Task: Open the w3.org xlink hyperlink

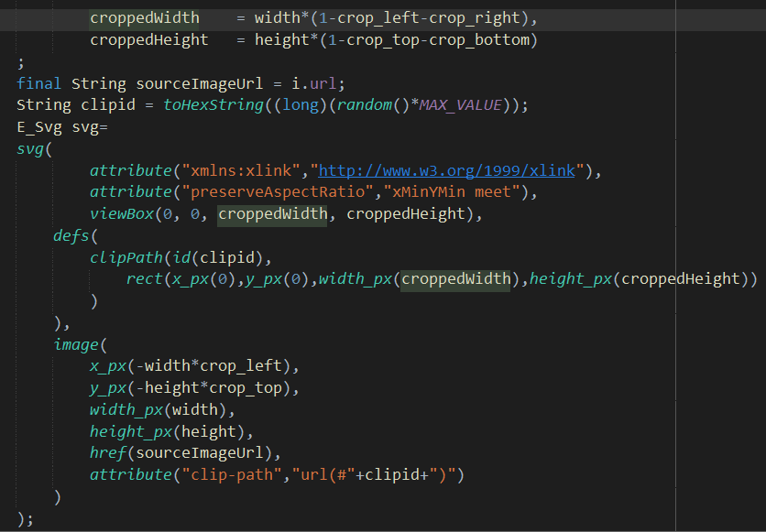Action: 446,170
